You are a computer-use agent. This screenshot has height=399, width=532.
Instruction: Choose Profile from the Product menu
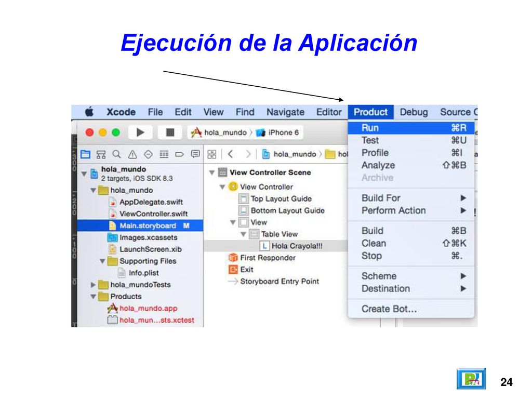(x=411, y=153)
